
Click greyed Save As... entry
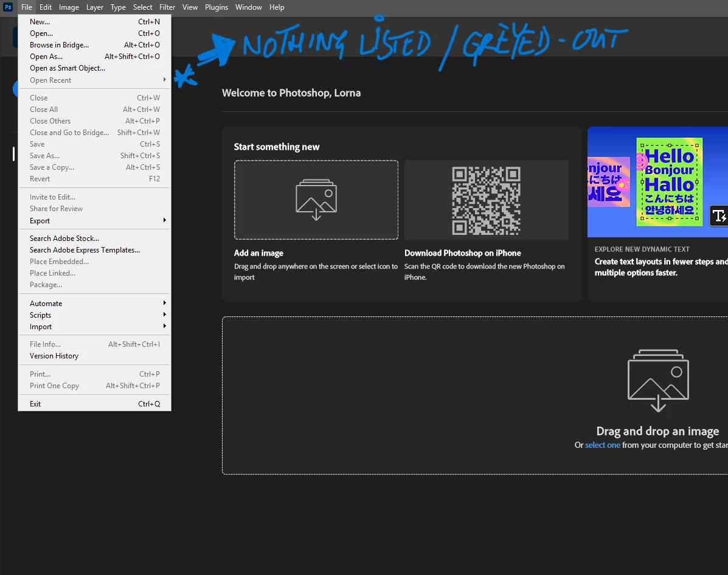95,156
